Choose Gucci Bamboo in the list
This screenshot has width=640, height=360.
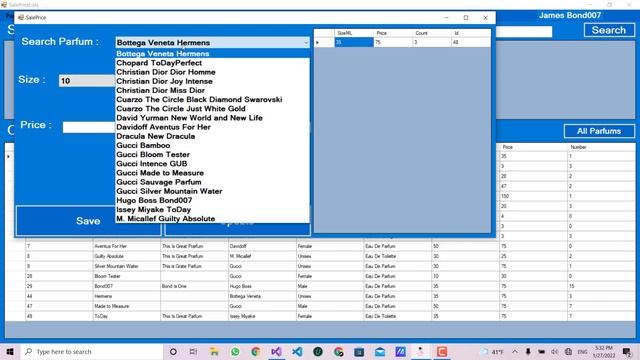click(212, 145)
